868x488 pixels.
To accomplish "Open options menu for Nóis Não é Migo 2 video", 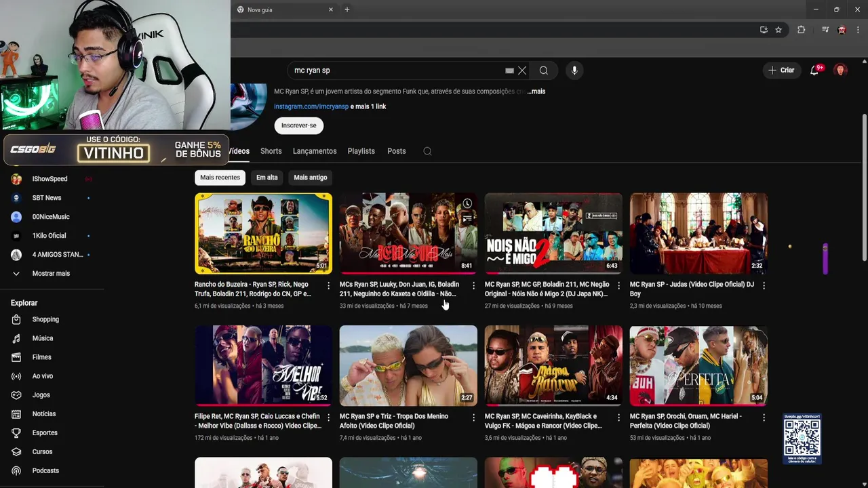I will pyautogui.click(x=618, y=286).
